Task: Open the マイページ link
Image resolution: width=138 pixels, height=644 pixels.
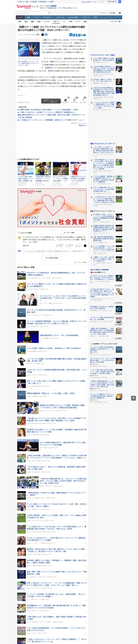Action: coord(103,13)
